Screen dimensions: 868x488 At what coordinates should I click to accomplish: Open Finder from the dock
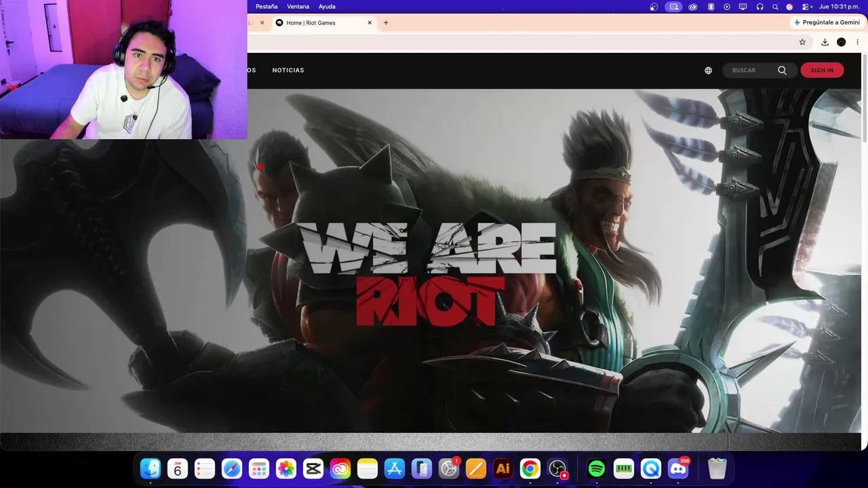(151, 468)
